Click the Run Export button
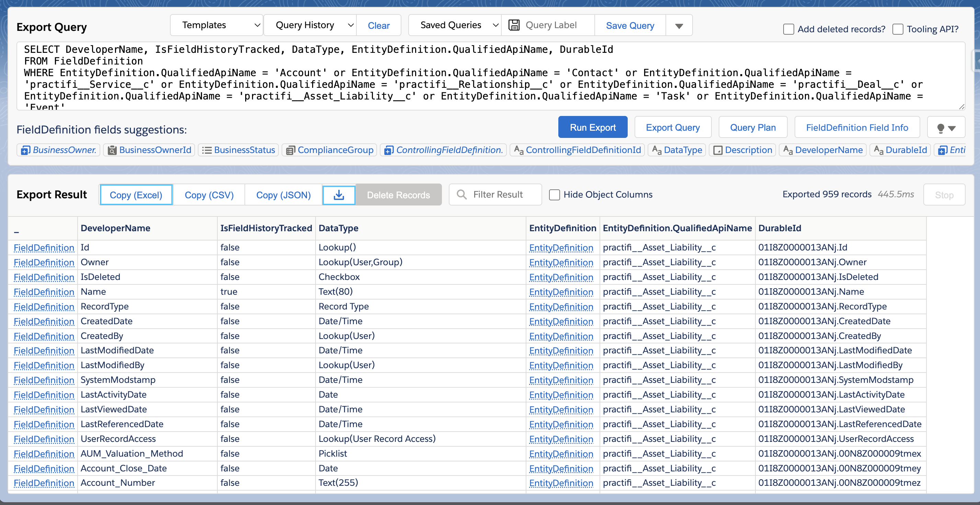Image resolution: width=980 pixels, height=505 pixels. coord(592,127)
